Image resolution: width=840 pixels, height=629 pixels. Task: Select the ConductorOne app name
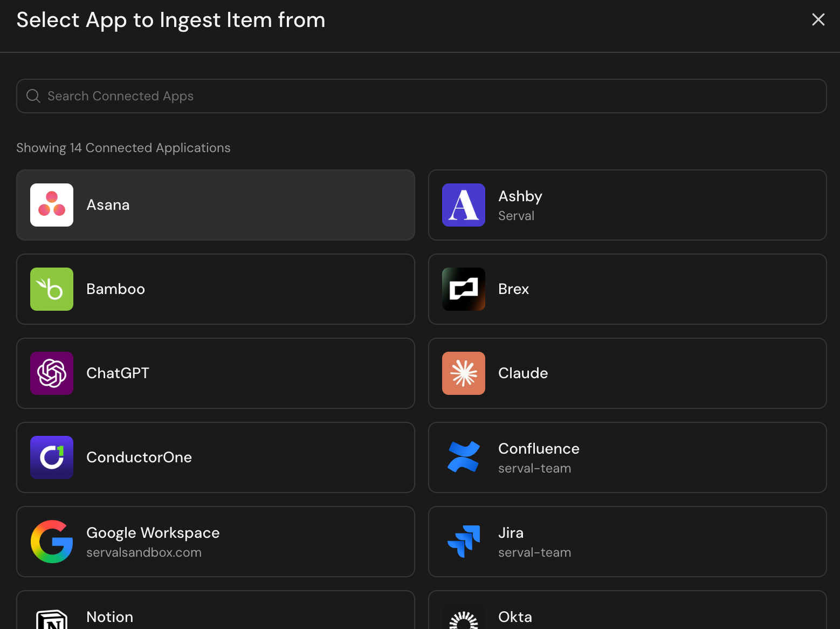pos(139,457)
